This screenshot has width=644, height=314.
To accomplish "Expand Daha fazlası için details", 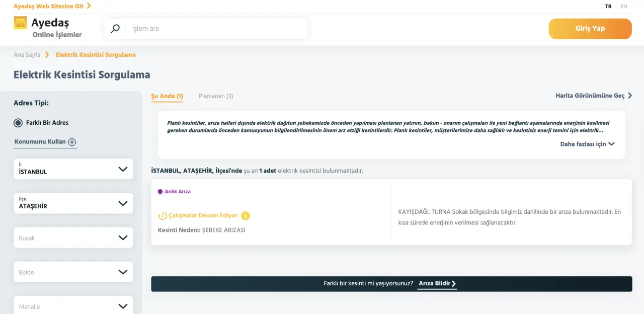I will tap(587, 144).
